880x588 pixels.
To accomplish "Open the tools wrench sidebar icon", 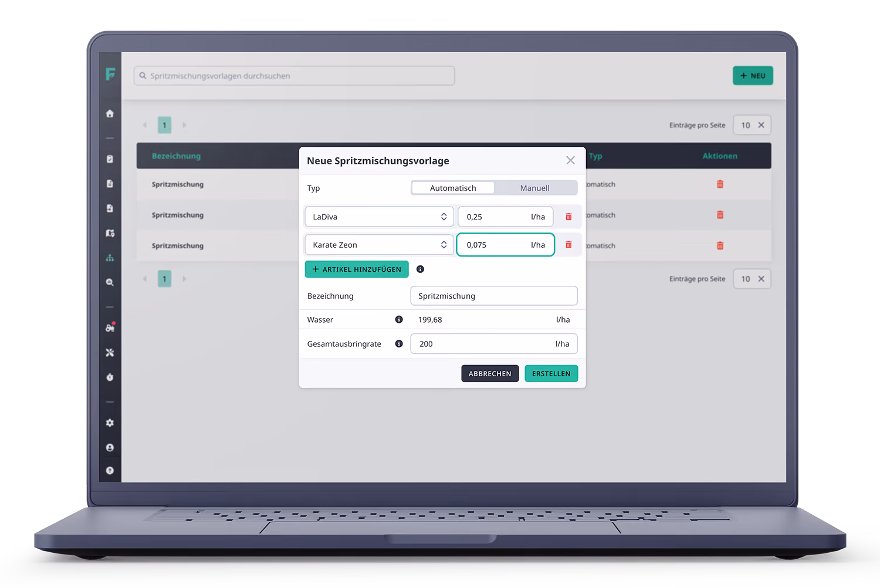I will click(110, 353).
